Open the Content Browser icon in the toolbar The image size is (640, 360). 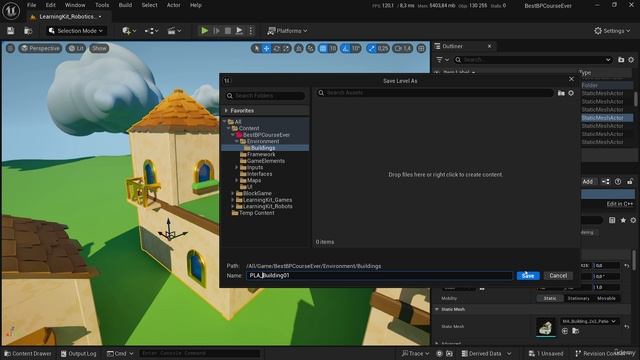coord(28,31)
